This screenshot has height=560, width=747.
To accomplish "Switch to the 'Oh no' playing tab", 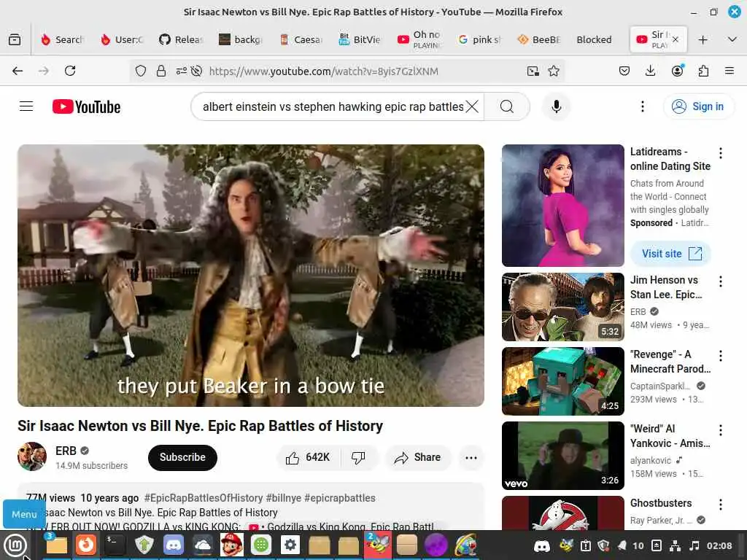I will point(419,39).
